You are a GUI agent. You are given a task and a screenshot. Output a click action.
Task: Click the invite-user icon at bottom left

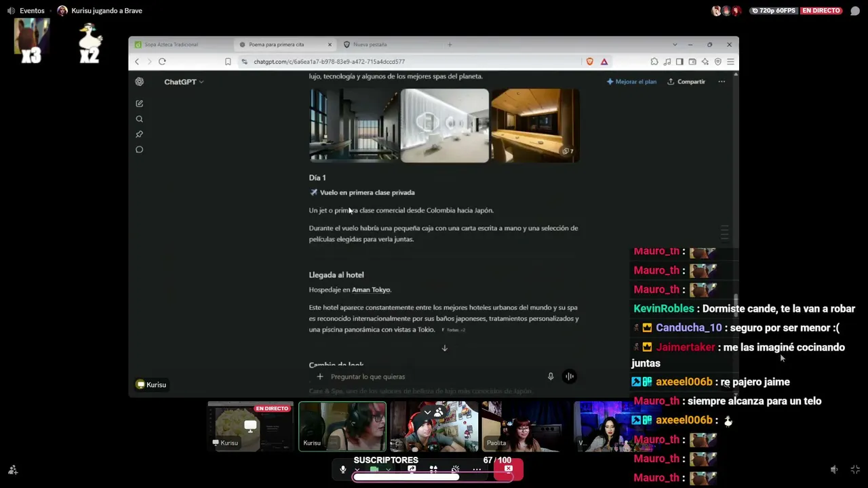coord(12,470)
